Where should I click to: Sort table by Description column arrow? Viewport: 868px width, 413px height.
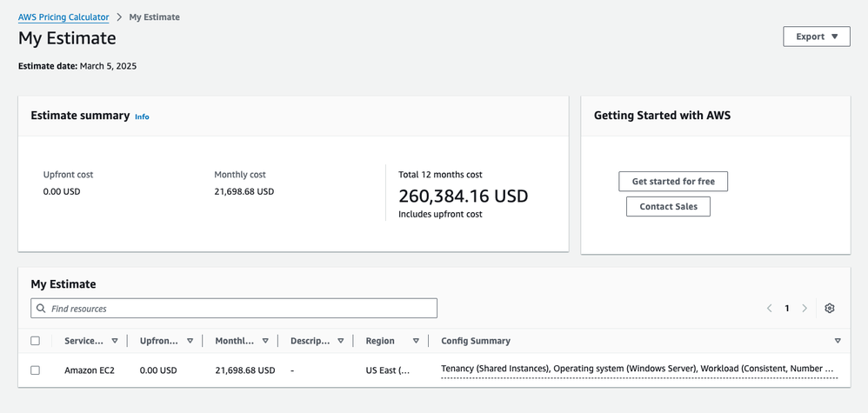click(x=341, y=341)
